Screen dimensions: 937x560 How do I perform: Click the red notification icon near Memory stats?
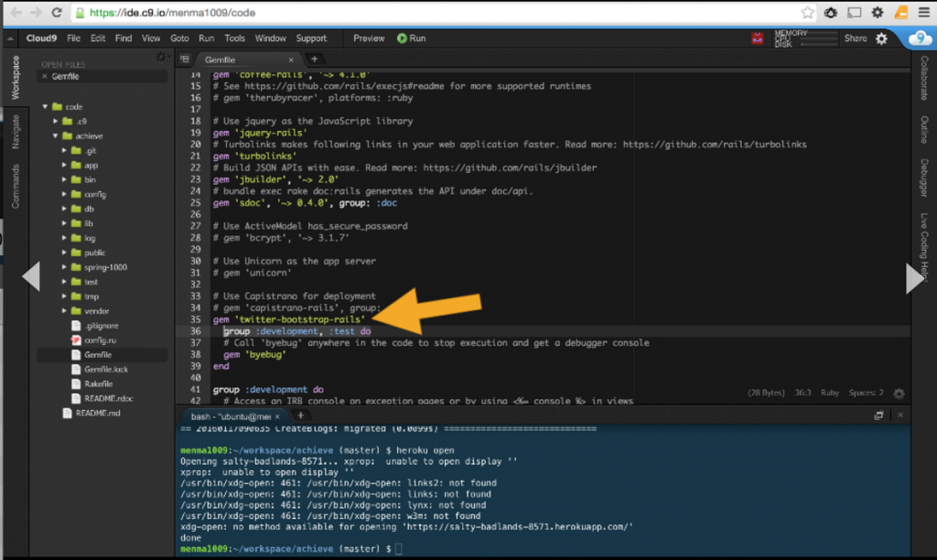click(x=756, y=38)
